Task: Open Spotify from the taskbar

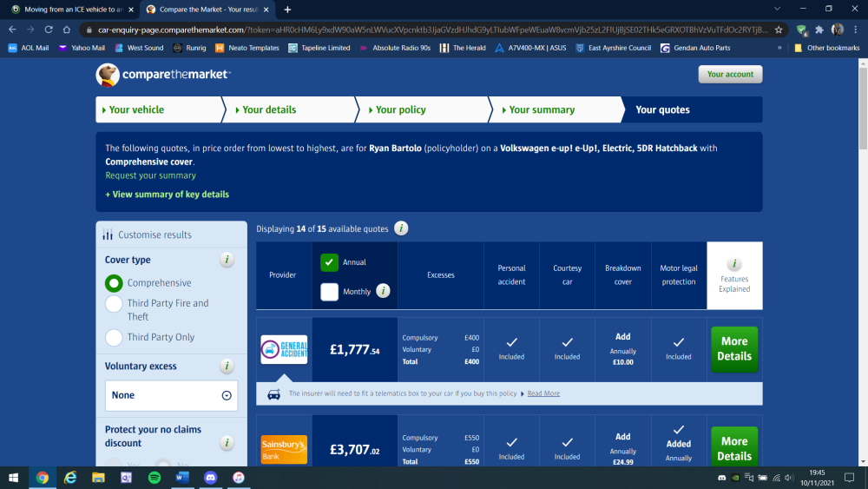Action: pos(155,478)
